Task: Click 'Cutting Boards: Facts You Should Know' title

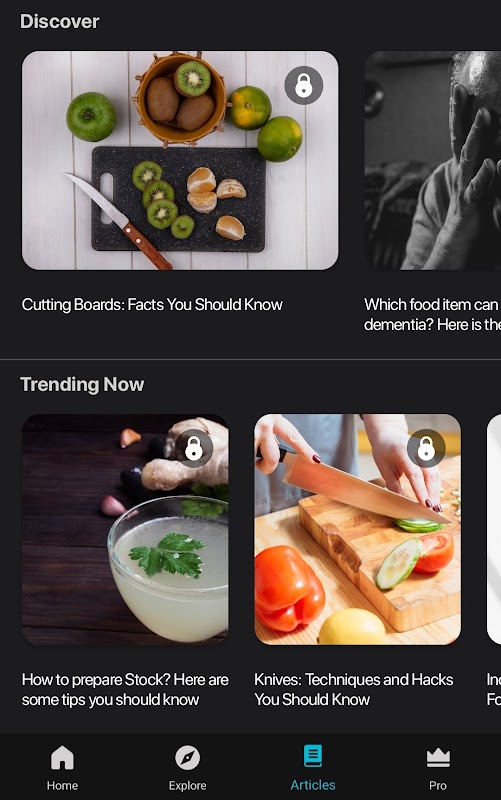Action: pos(152,305)
